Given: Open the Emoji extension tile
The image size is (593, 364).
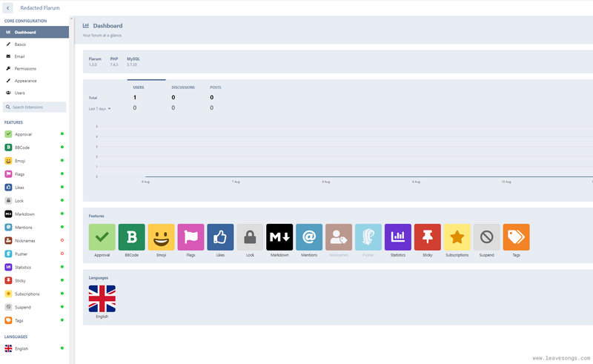Looking at the screenshot, I should pos(162,237).
